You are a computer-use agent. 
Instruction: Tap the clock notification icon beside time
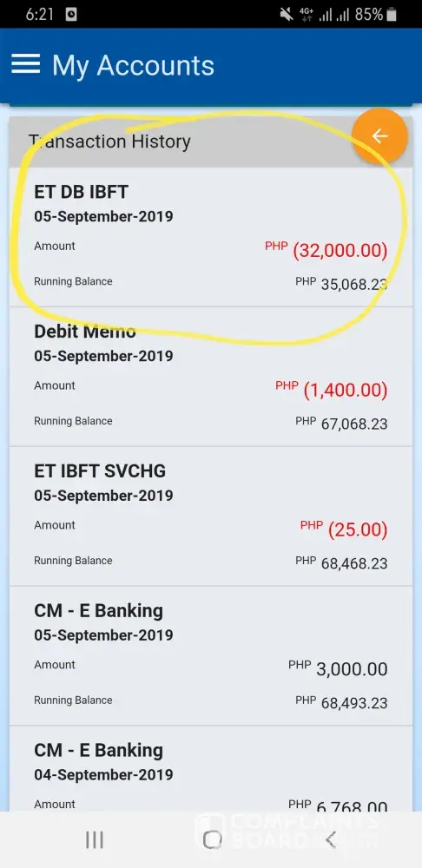coord(71,15)
